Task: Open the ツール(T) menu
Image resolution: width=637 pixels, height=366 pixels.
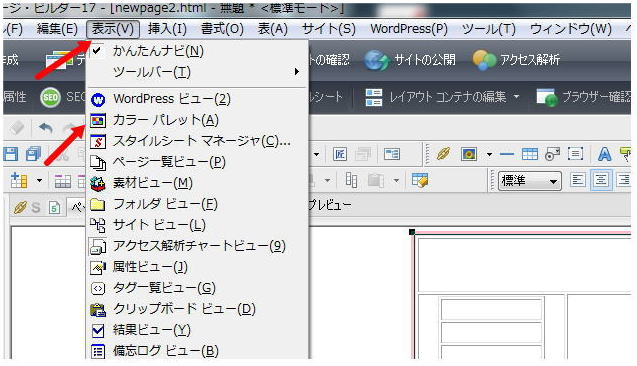Action: [x=489, y=29]
